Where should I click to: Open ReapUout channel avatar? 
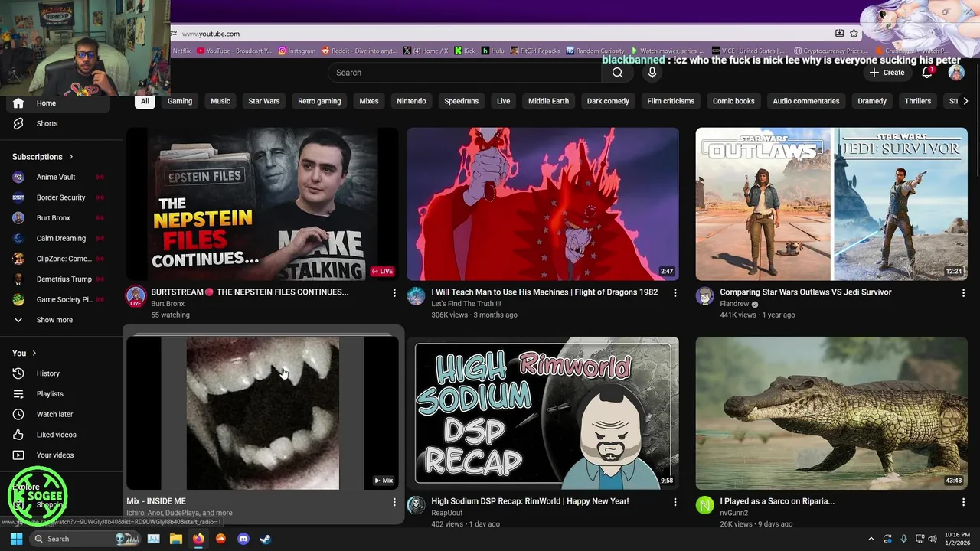coord(416,505)
